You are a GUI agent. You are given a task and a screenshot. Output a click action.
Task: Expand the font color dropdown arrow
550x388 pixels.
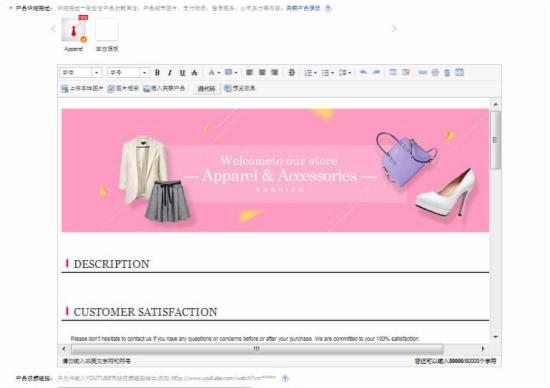pyautogui.click(x=219, y=73)
